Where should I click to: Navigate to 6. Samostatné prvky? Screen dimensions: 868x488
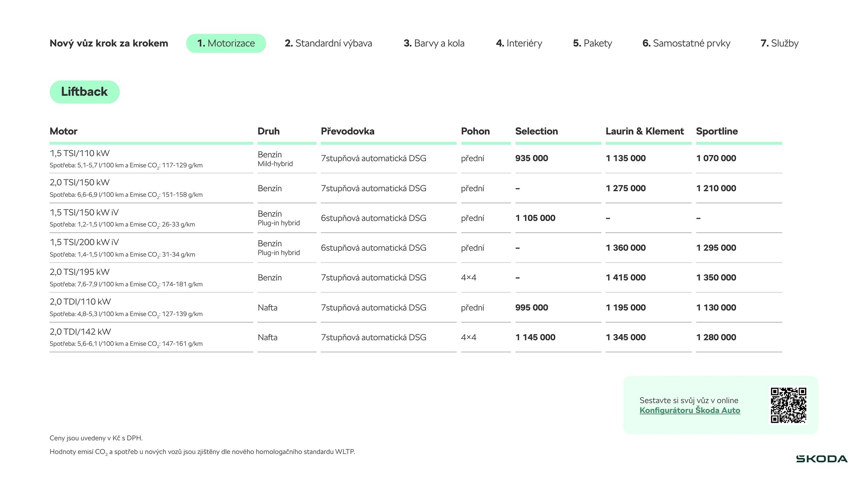(x=686, y=43)
